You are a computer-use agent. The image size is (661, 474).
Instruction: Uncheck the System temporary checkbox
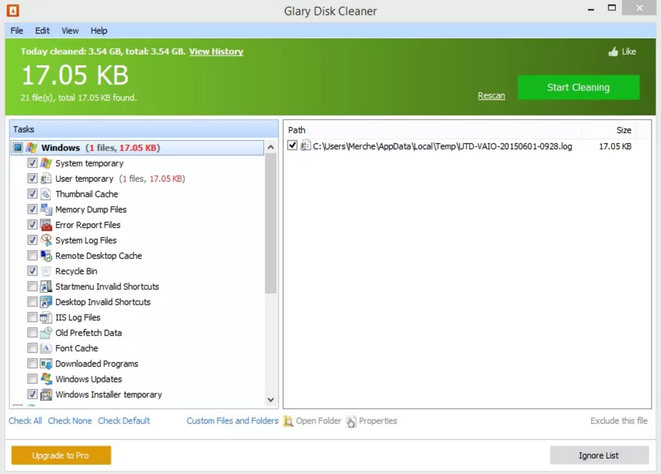coord(32,163)
